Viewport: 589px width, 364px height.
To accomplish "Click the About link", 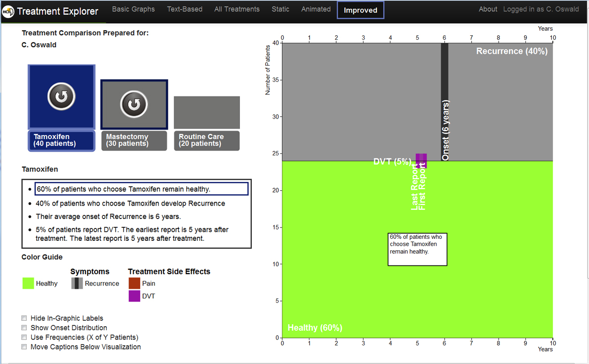I will [488, 9].
